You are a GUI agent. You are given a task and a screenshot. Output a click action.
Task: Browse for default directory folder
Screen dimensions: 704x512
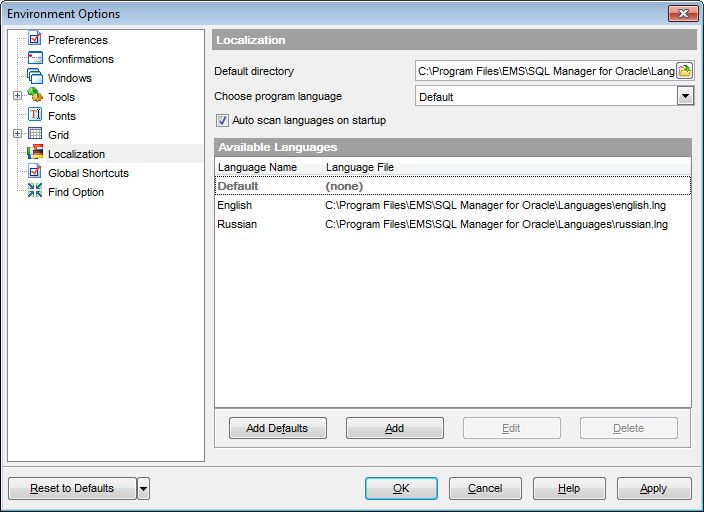click(x=685, y=71)
